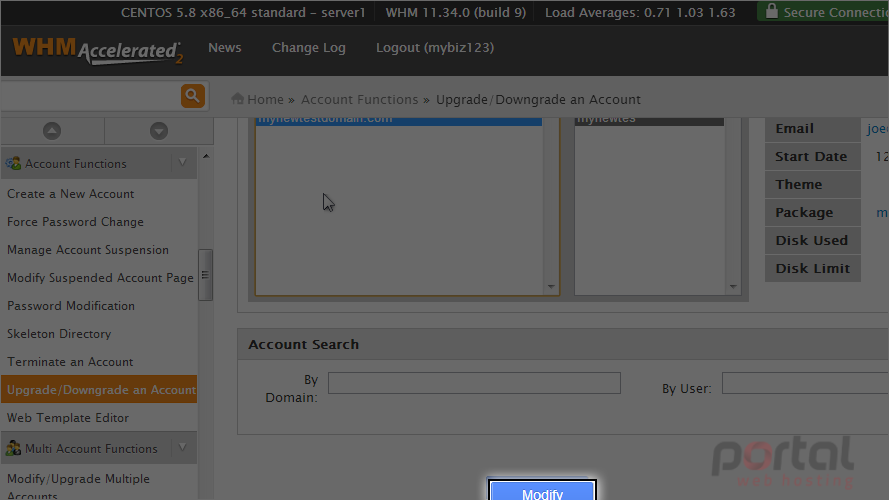Go to Home in the breadcrumb
The image size is (889, 500).
tap(265, 99)
